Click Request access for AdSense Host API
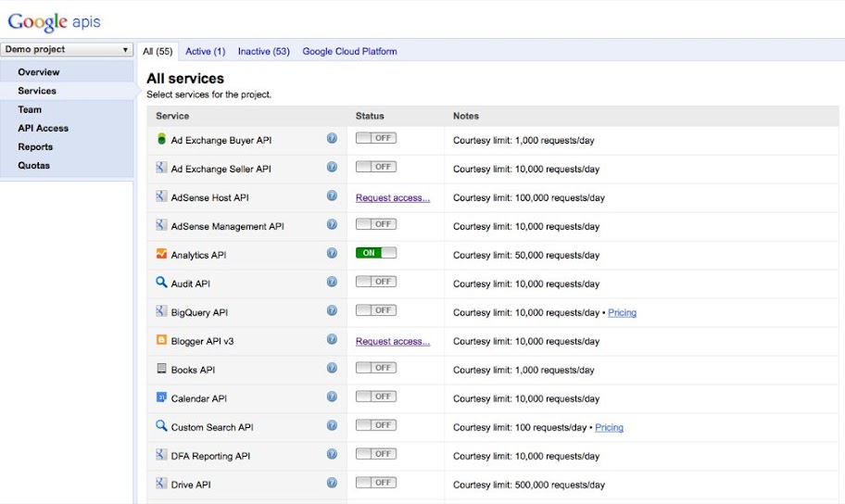 pos(392,197)
